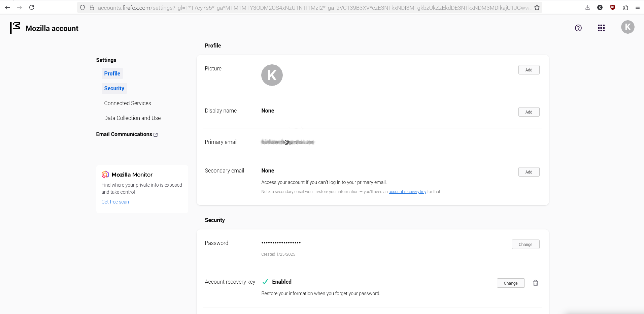Click the Get free scan link
This screenshot has width=644, height=314.
115,202
